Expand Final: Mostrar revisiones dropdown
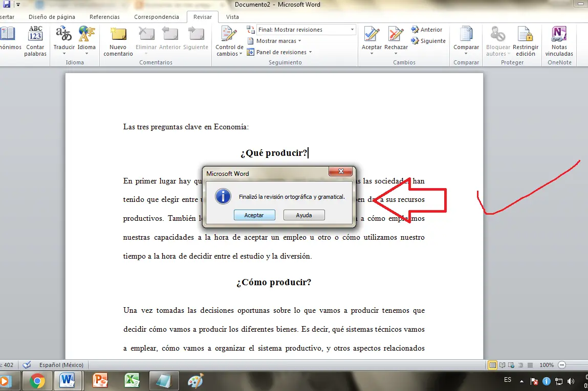 tap(352, 30)
